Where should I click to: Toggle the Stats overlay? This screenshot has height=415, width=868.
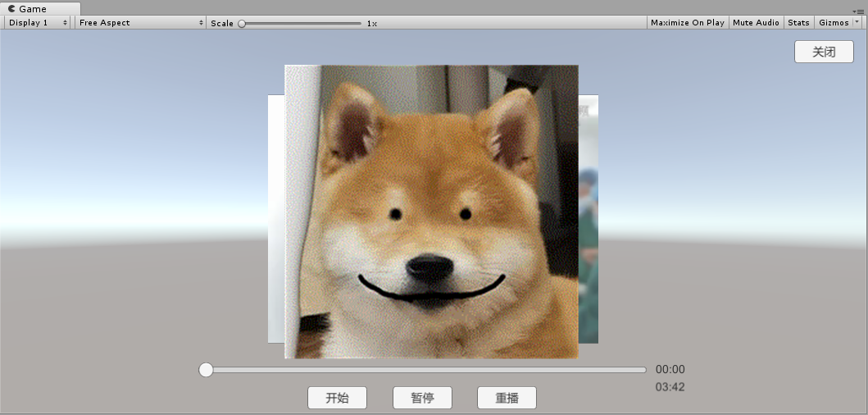[x=798, y=23]
